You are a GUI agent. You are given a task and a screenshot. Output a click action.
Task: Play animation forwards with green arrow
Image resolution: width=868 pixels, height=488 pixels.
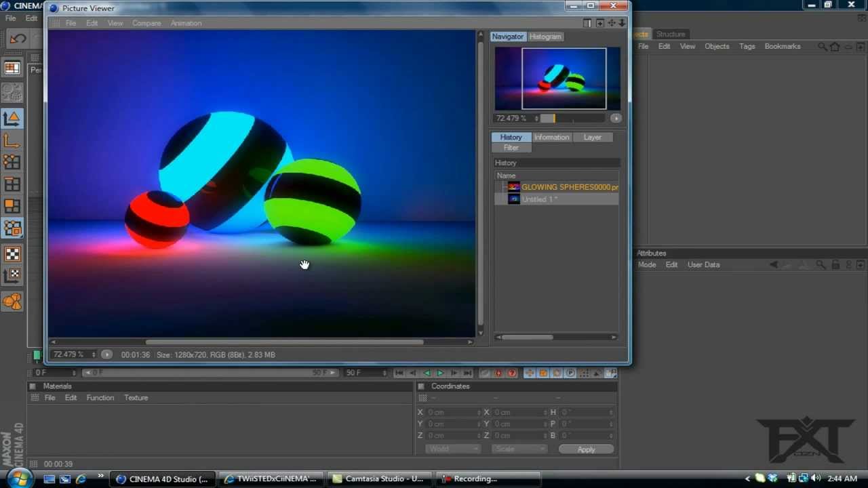(440, 373)
